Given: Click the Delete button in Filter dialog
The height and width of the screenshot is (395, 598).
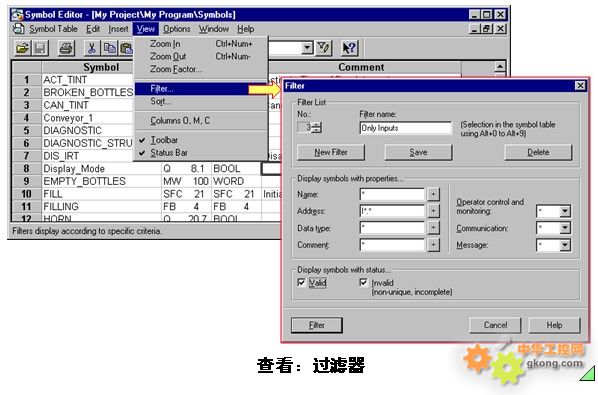Looking at the screenshot, I should click(x=538, y=152).
